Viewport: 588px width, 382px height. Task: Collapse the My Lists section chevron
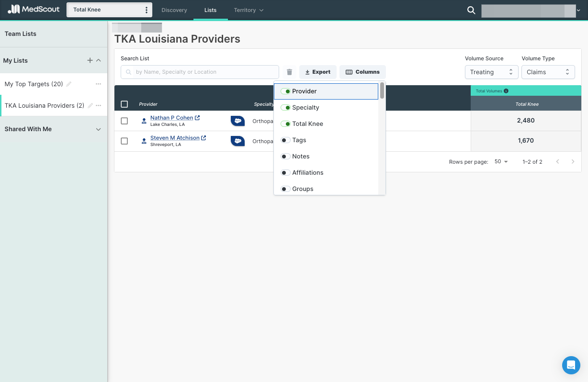(99, 60)
